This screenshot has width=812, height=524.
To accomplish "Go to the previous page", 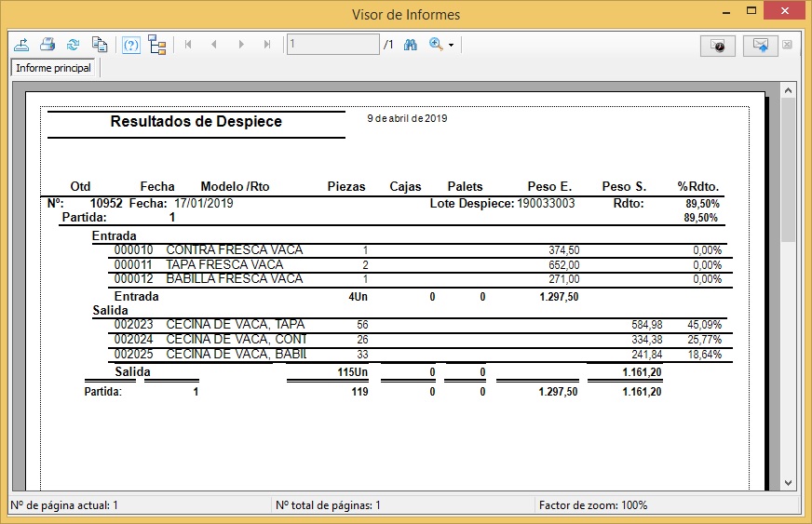I will coord(214,45).
